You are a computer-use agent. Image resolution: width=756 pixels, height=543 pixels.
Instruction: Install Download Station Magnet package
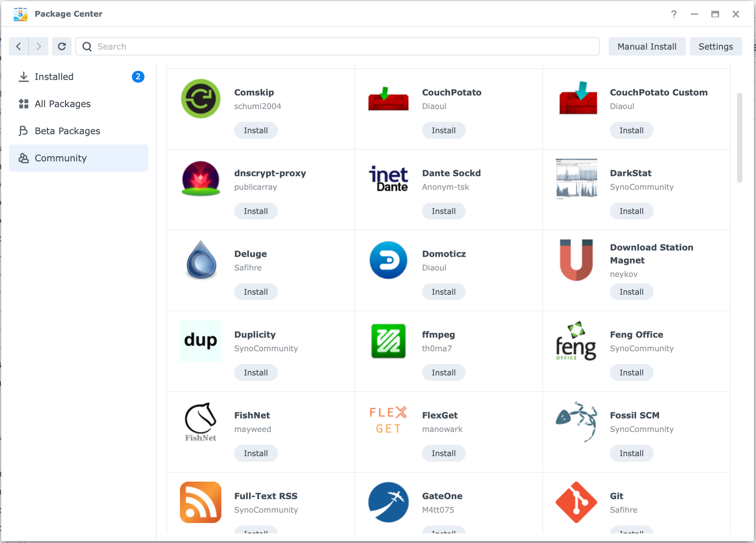[632, 292]
